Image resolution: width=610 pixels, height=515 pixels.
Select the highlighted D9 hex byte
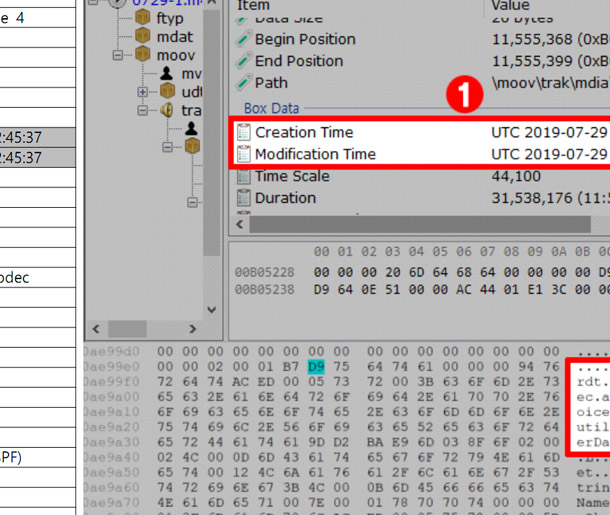316,365
